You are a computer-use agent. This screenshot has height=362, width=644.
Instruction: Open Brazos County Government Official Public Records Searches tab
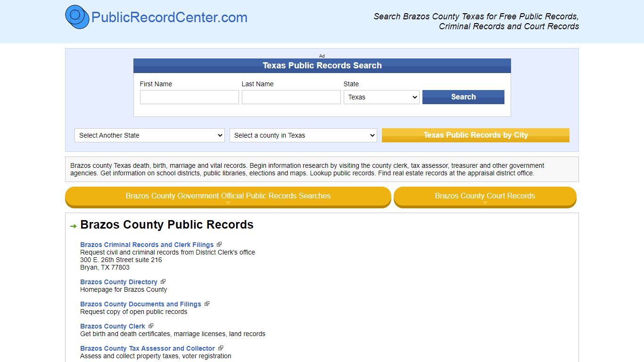(228, 197)
